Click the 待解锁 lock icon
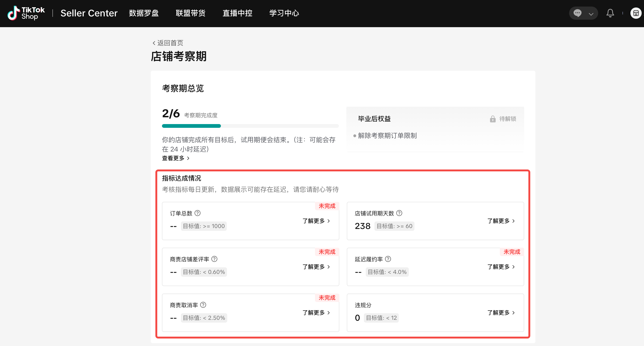The width and height of the screenshot is (644, 346). (493, 119)
